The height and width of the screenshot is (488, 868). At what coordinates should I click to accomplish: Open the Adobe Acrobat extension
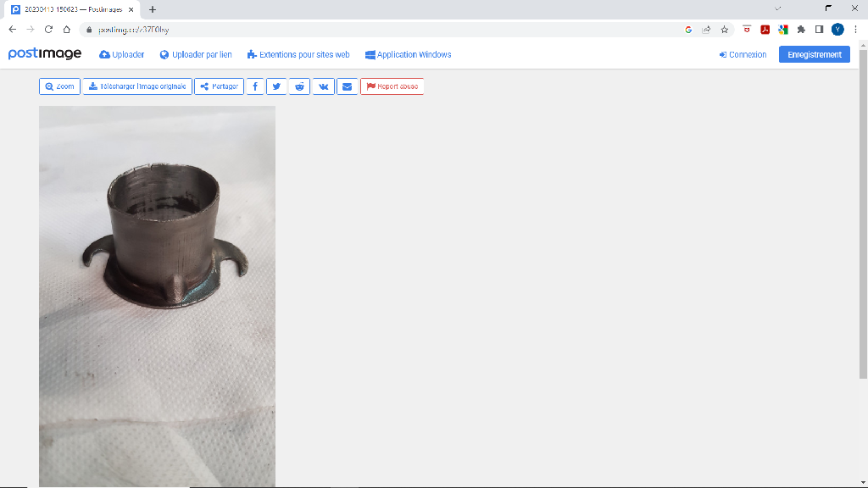[765, 29]
